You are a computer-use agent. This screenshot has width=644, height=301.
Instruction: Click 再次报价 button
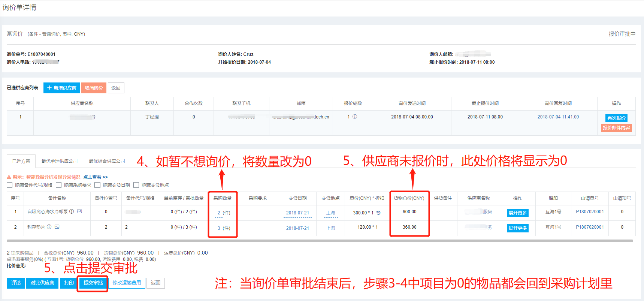point(616,118)
